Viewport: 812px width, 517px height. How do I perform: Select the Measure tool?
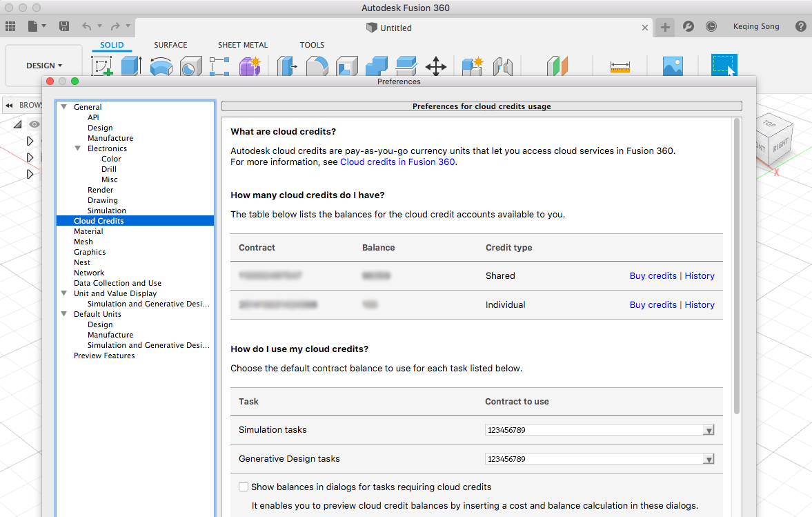[620, 66]
